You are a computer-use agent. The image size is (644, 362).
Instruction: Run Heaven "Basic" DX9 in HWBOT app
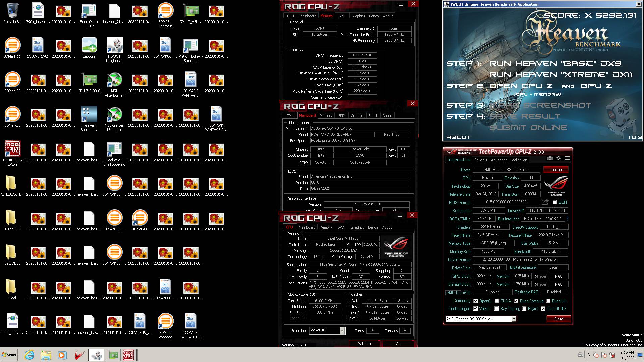tap(555, 64)
